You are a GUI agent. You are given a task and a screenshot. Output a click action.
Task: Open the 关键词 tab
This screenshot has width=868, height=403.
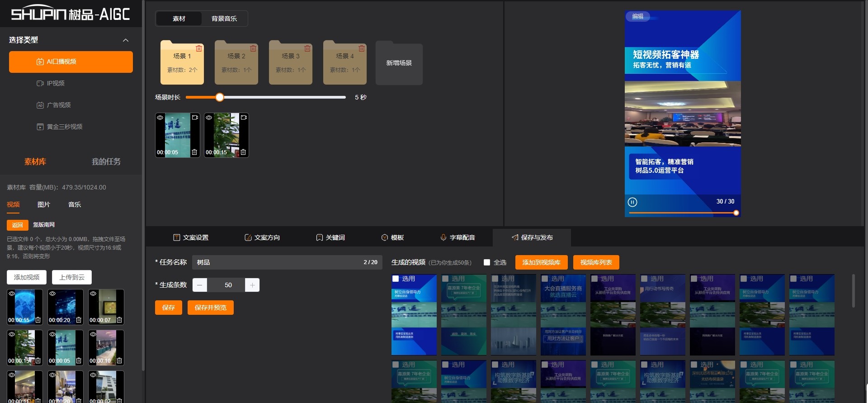330,237
